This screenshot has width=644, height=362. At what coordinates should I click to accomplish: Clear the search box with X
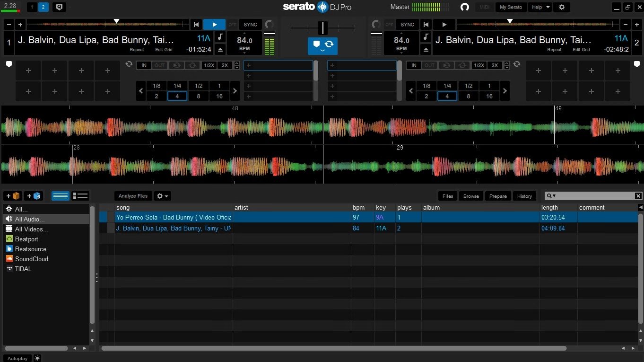click(x=638, y=196)
